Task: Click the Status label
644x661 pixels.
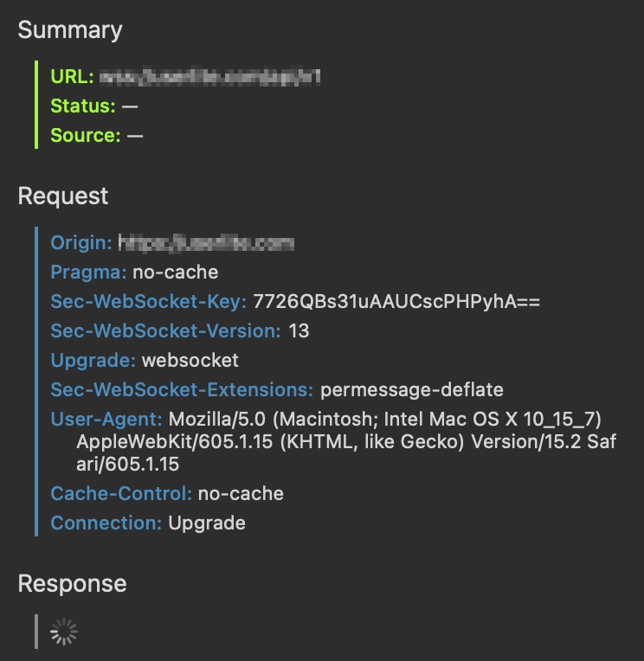Action: coord(82,106)
